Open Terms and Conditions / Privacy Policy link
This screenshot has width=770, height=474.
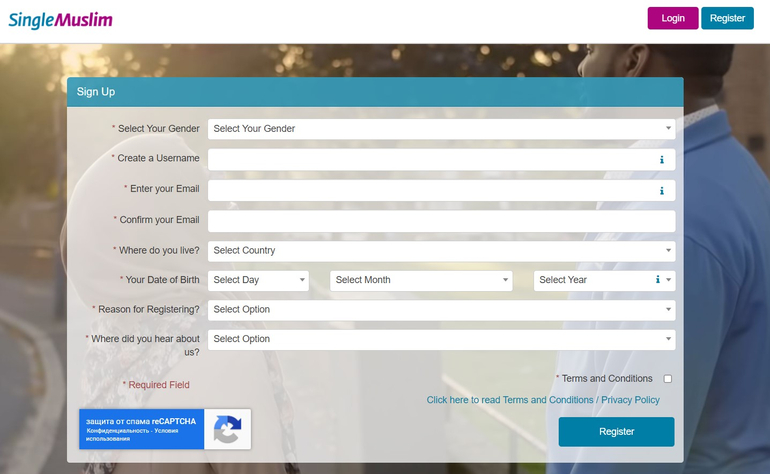tap(543, 400)
